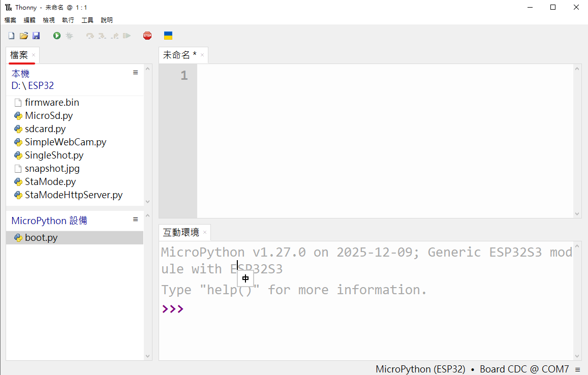Click the Open file folder icon
The height and width of the screenshot is (375, 588).
coord(23,36)
